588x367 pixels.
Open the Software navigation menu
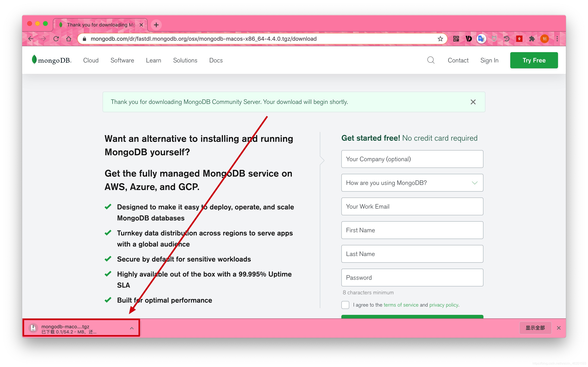pos(122,60)
